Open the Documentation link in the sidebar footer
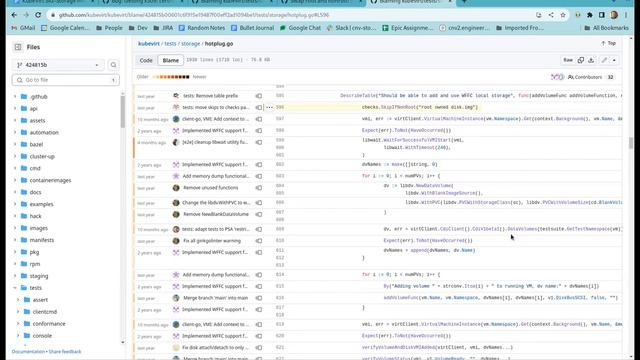Screen dimensions: 640x360 (x=28, y=351)
